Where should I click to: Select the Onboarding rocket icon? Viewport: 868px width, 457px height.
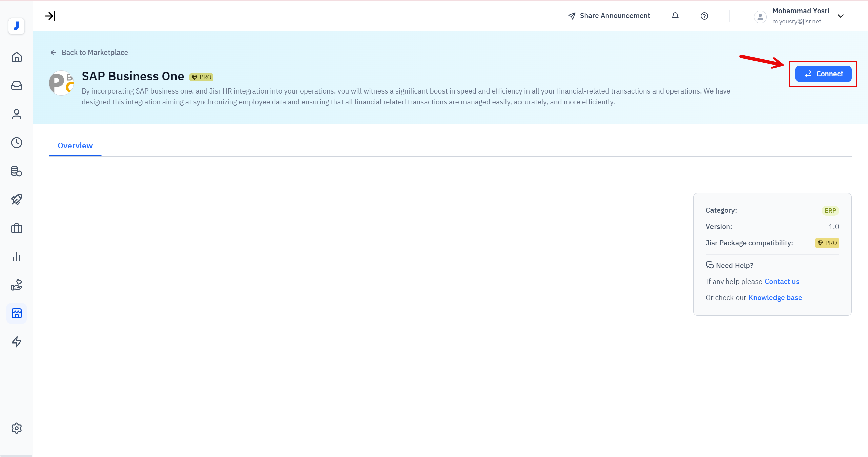tap(16, 200)
